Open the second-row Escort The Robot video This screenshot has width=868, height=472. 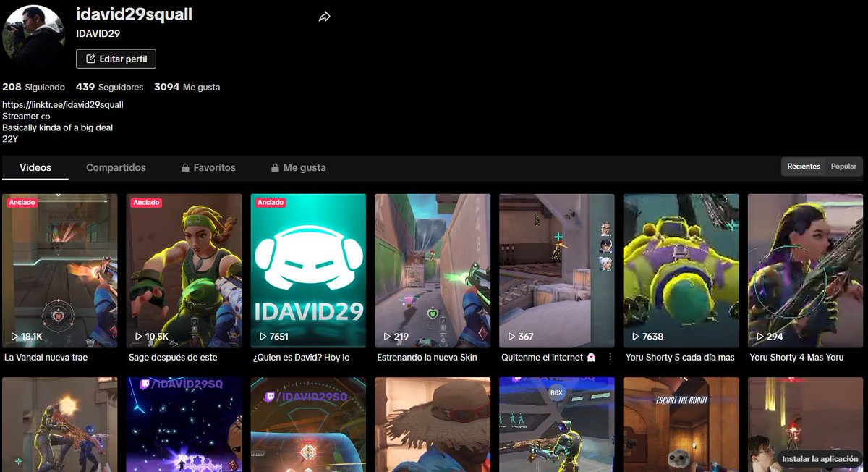coord(681,424)
